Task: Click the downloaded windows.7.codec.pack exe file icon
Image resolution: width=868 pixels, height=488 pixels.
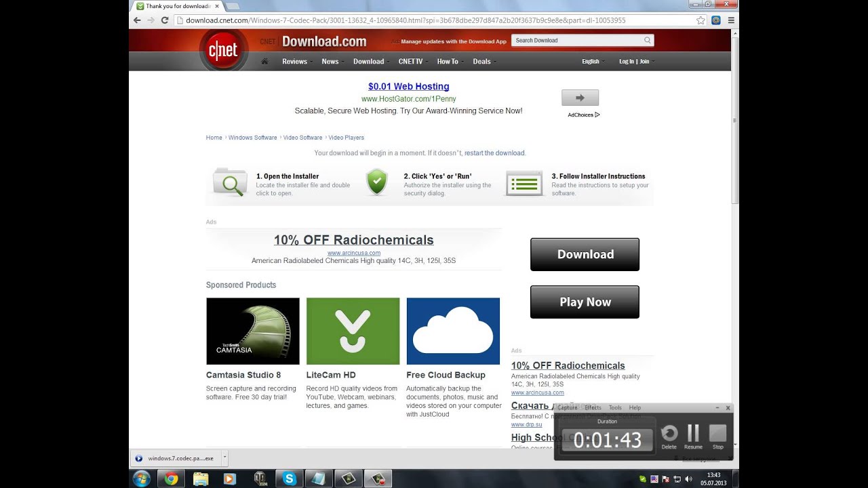Action: point(139,458)
